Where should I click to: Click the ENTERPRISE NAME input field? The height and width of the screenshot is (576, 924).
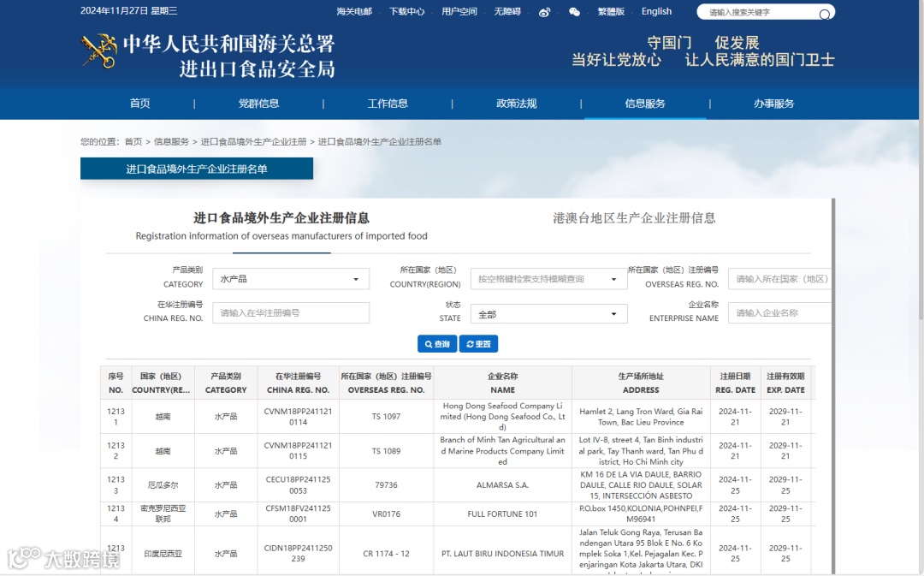coord(779,313)
